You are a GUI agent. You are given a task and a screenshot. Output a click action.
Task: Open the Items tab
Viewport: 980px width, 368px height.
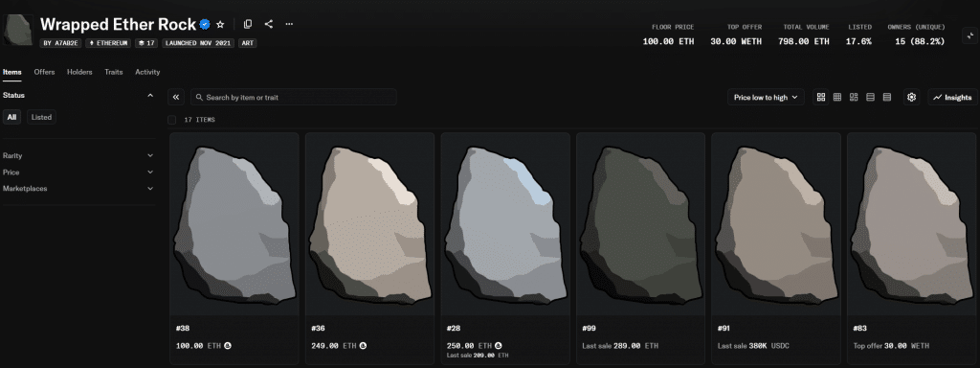coord(11,72)
